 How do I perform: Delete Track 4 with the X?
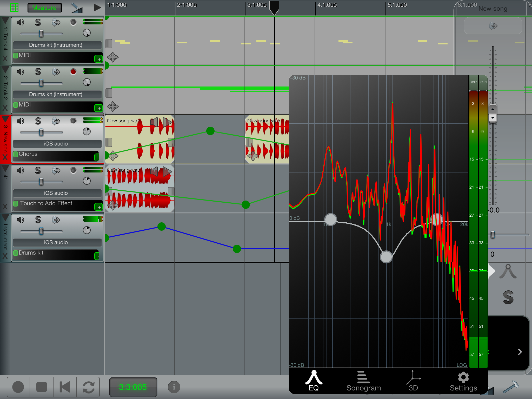(5, 58)
